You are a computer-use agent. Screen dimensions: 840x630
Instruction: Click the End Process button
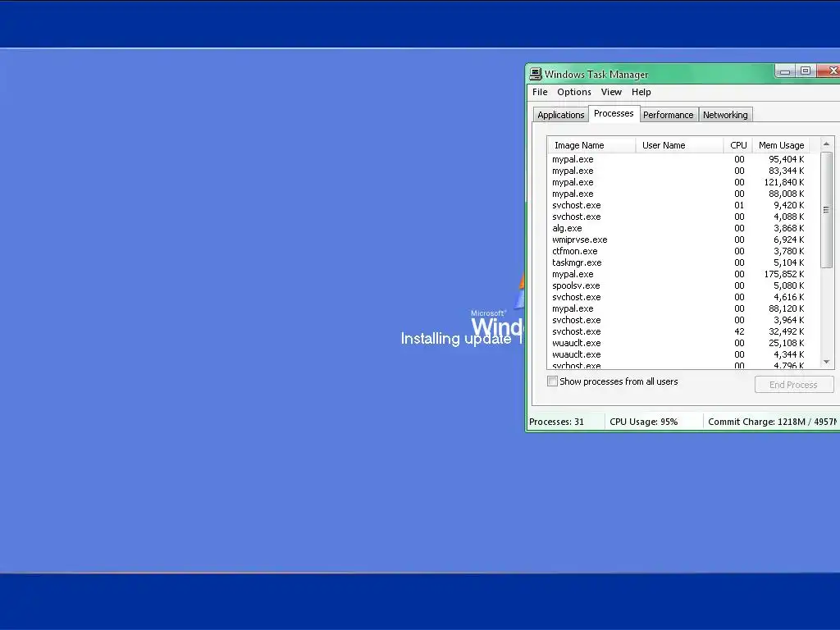[x=793, y=385]
